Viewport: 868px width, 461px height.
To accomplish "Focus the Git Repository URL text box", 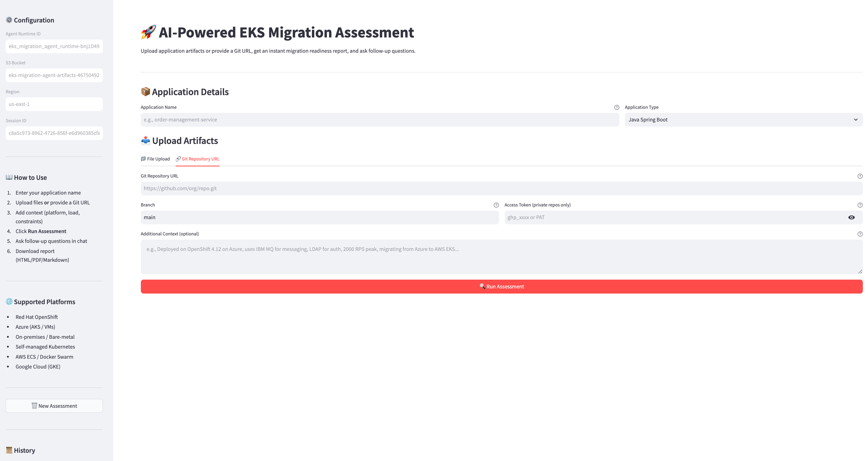I will (x=501, y=189).
